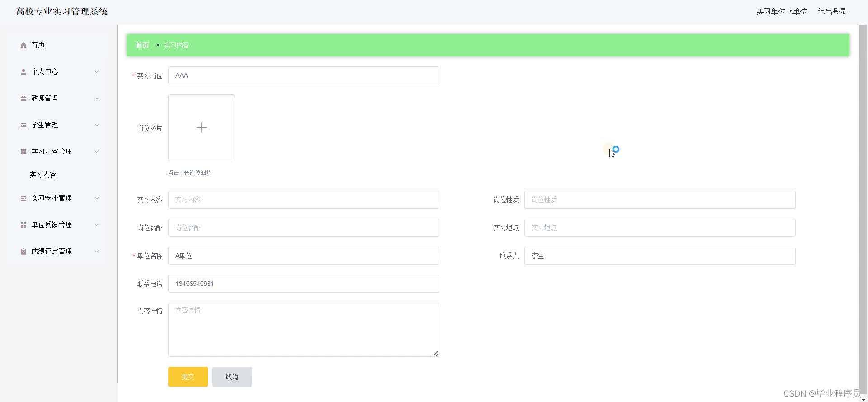Screen dimensions: 868x402
Task: Click the 联系人 input with 李生
Action: [x=660, y=256]
